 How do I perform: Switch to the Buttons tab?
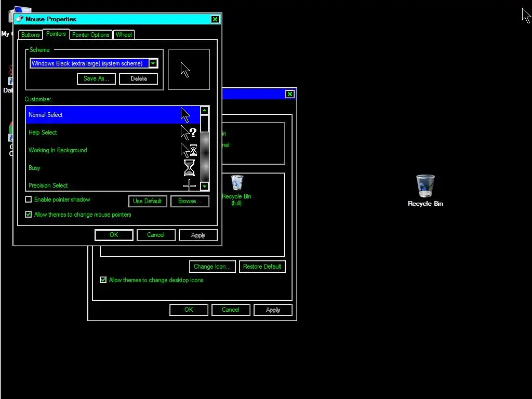pos(30,35)
